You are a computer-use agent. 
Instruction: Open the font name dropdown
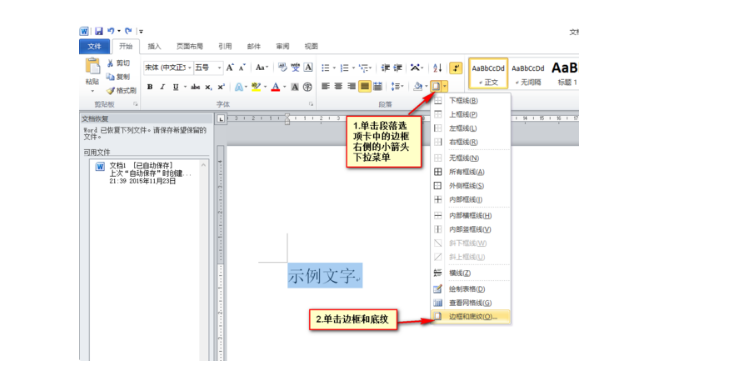coord(168,68)
